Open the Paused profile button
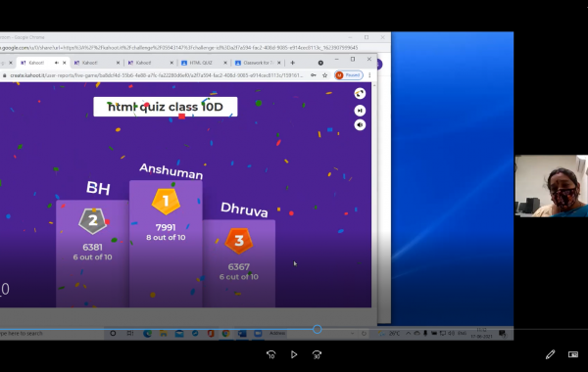The width and height of the screenshot is (588, 372). [x=348, y=75]
